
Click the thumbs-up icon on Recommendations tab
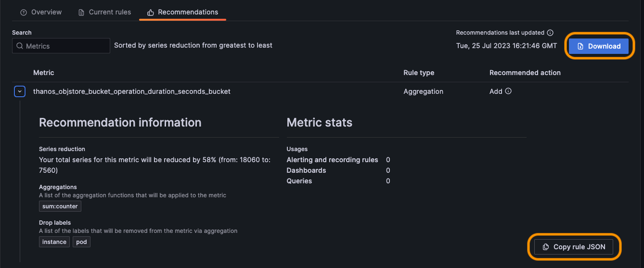tap(151, 12)
